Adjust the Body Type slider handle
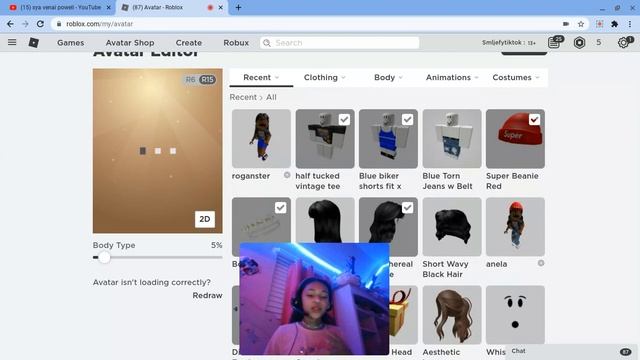Screen dimensions: 640x360 [104, 257]
